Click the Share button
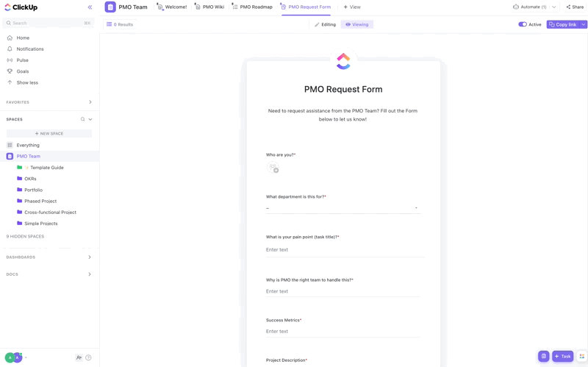 [575, 7]
